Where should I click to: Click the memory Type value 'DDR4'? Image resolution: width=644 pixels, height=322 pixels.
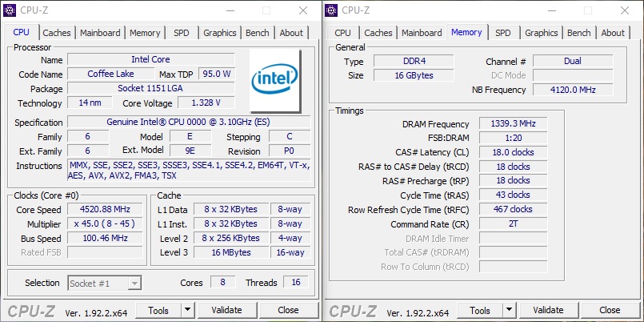click(x=414, y=61)
